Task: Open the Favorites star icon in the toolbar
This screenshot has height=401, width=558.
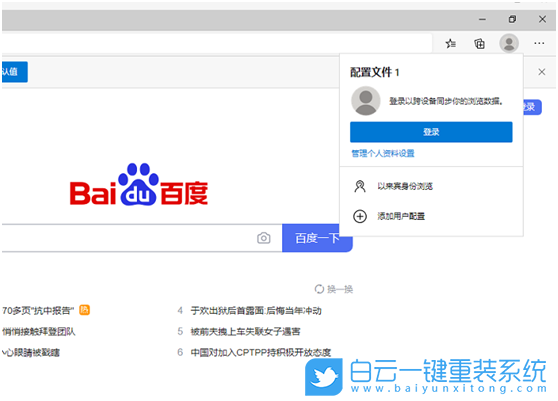Action: point(451,44)
